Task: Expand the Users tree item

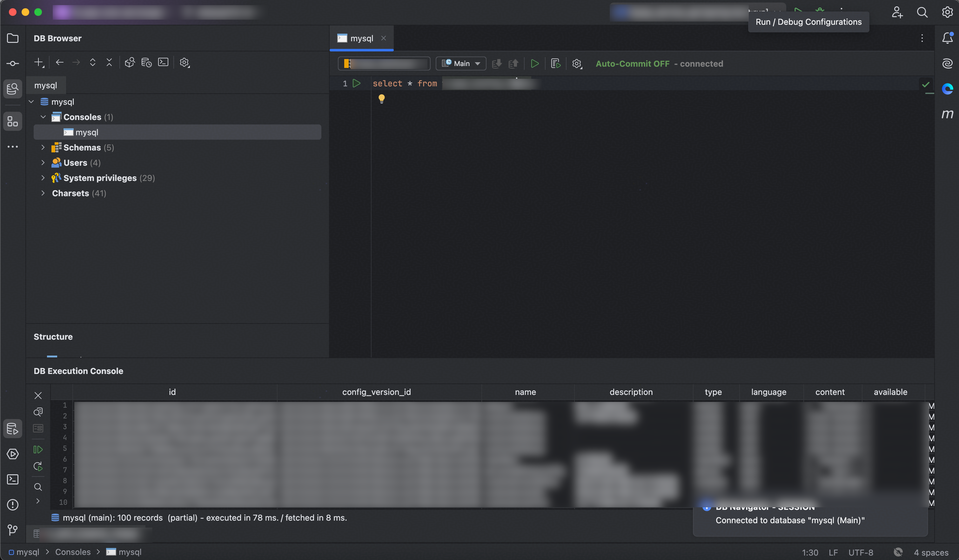Action: pyautogui.click(x=43, y=162)
